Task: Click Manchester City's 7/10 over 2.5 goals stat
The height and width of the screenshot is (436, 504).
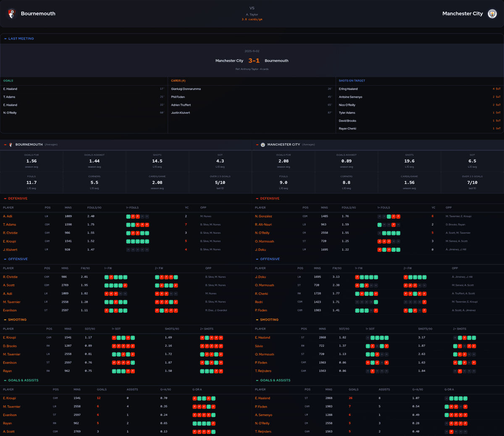Action: click(472, 183)
